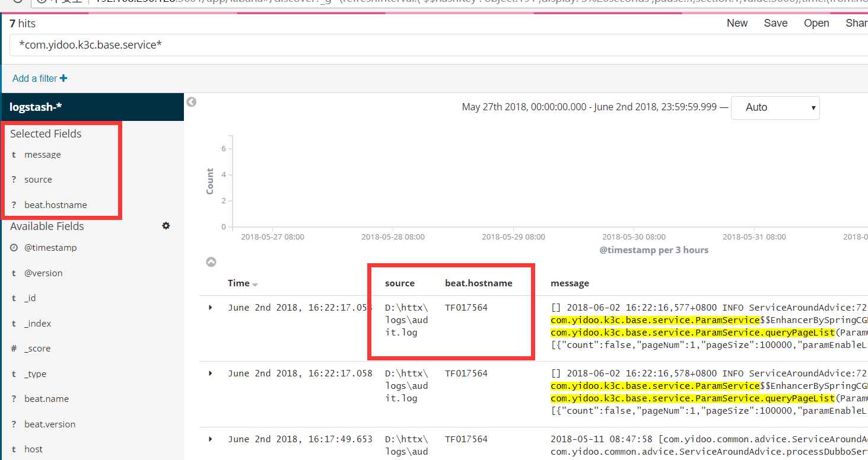Click the clock icon beside @timestamp

click(14, 248)
